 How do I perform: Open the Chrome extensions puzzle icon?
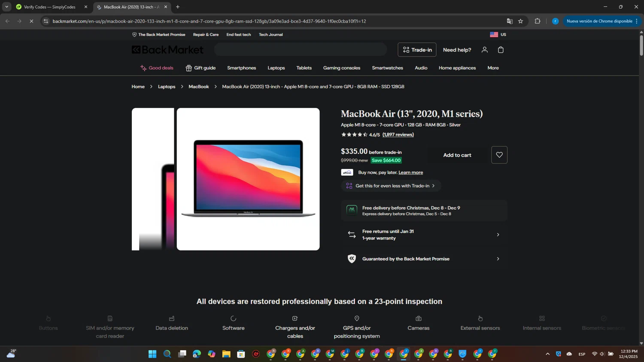pos(537,21)
